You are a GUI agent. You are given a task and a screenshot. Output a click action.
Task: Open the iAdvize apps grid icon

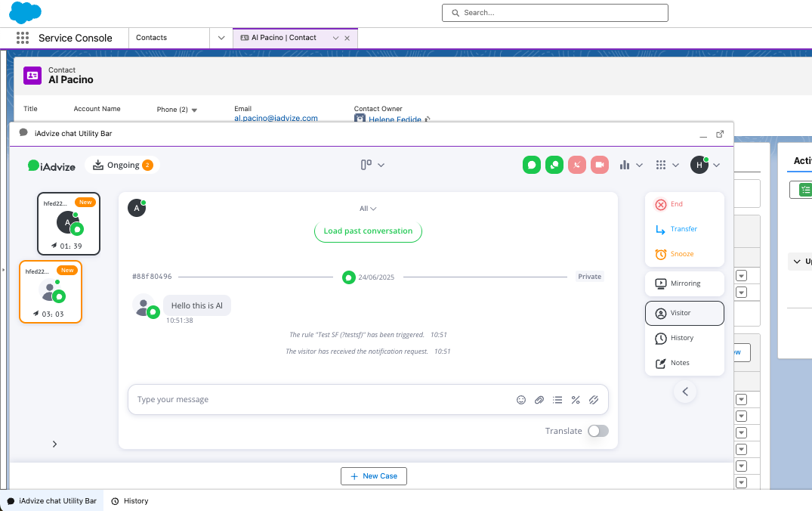point(661,165)
